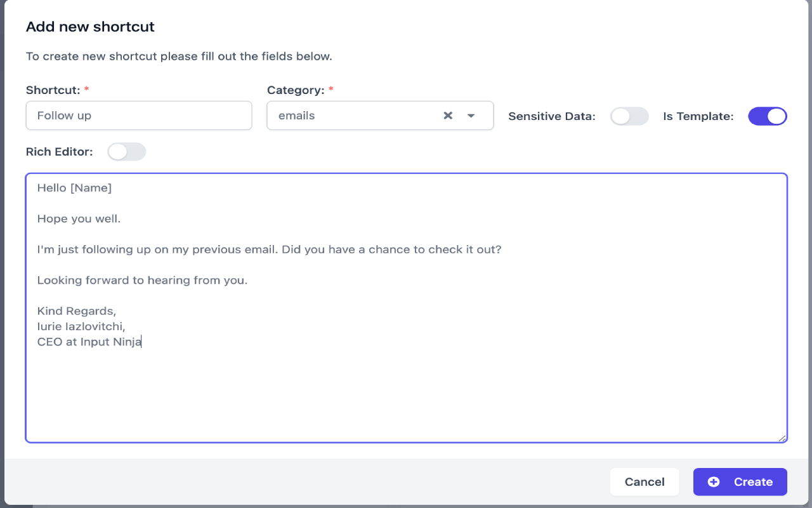
Task: Place cursor on the CEO at Input Ninja line
Action: click(x=89, y=342)
